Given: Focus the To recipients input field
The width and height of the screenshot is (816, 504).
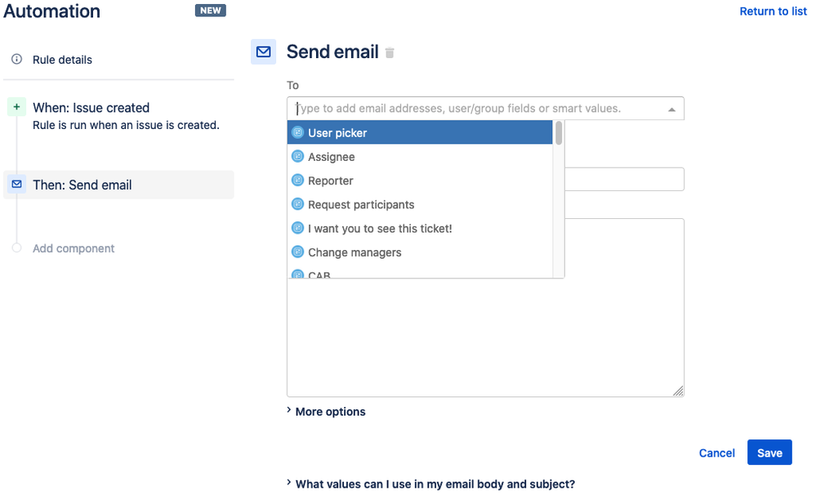Looking at the screenshot, I should click(474, 109).
